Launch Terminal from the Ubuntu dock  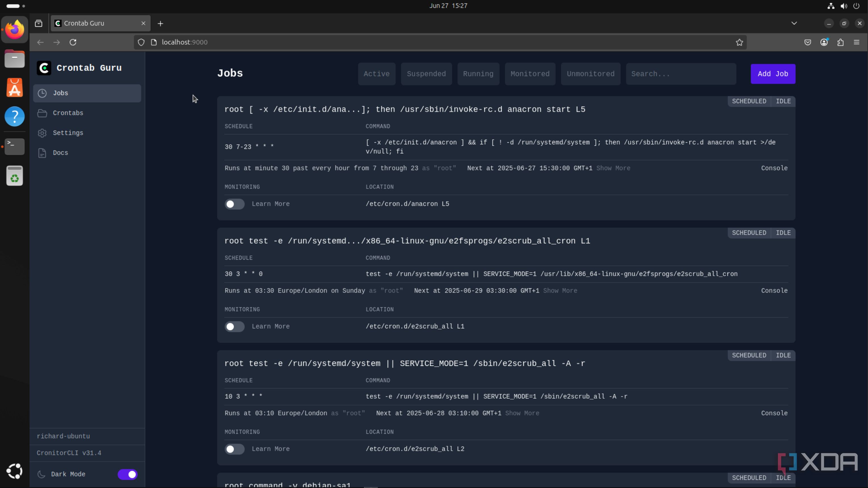[14, 146]
